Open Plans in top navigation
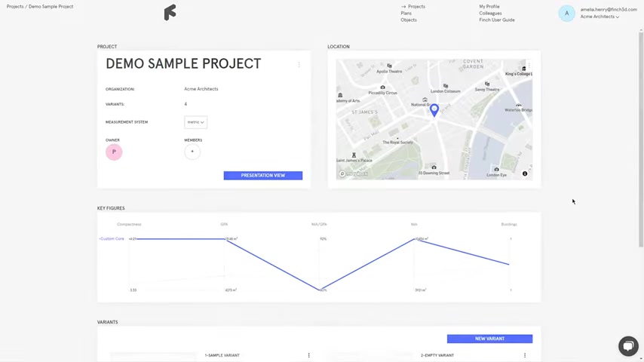This screenshot has width=644, height=362. point(406,13)
